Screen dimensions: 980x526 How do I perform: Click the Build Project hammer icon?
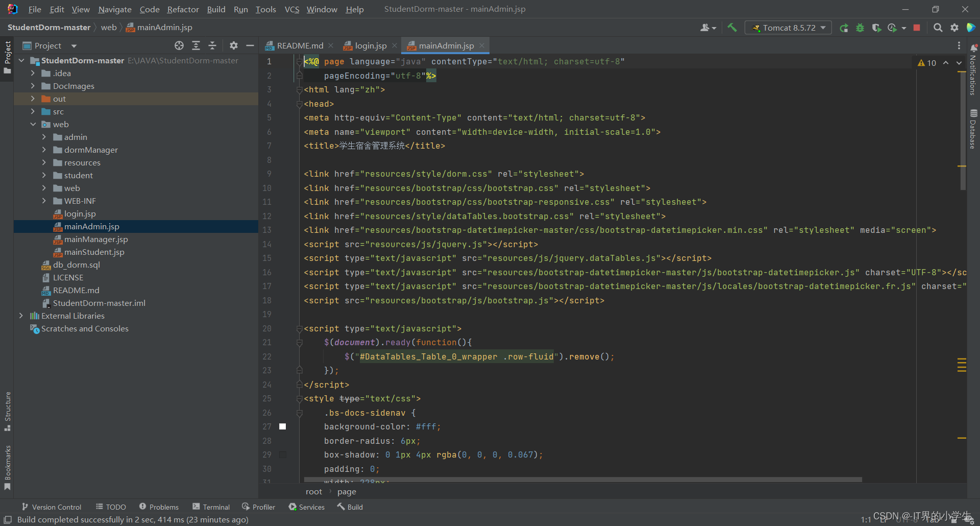(732, 28)
